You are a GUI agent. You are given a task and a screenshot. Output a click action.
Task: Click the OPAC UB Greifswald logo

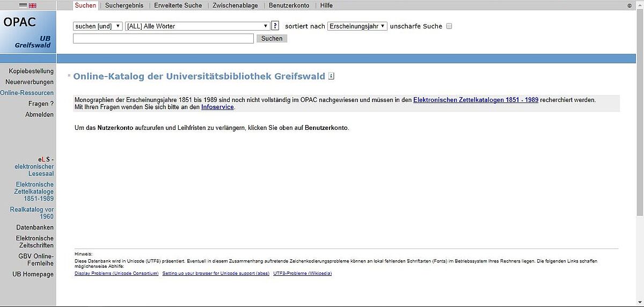(28, 32)
